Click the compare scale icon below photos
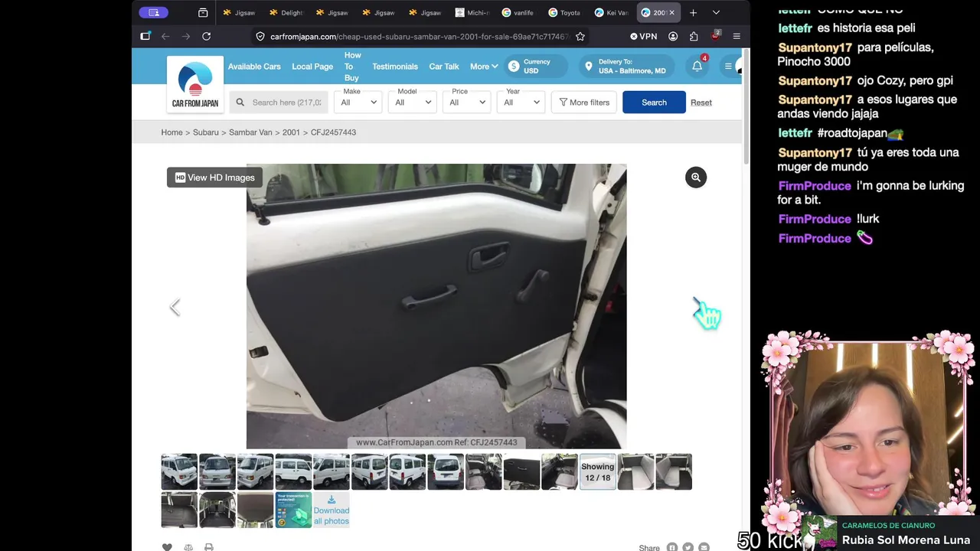The height and width of the screenshot is (551, 980). tap(188, 547)
